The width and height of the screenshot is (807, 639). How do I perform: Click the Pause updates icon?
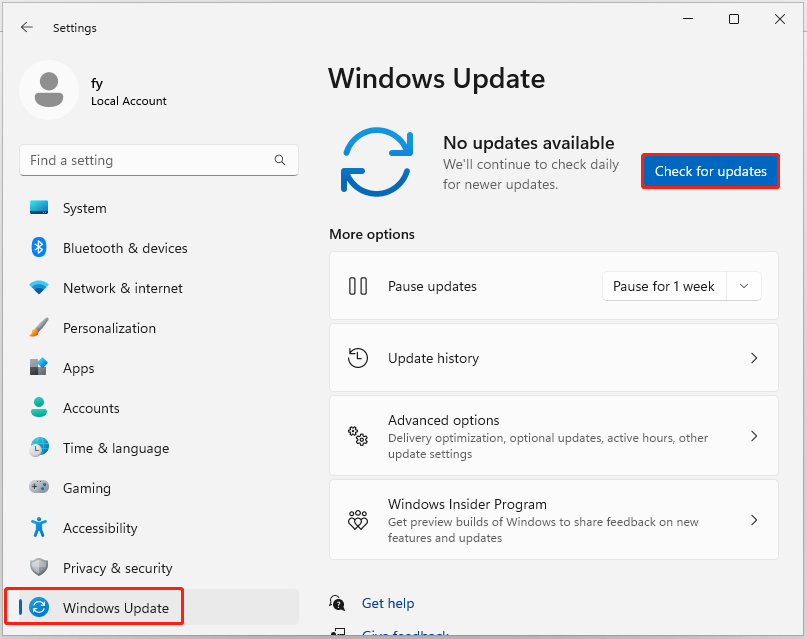coord(358,286)
